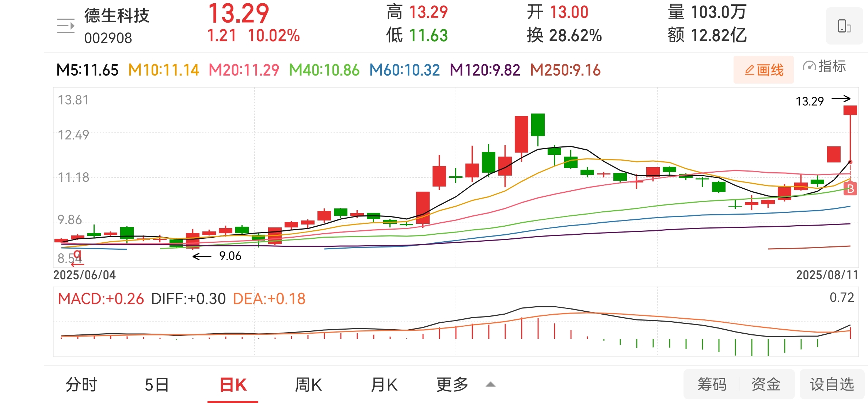868x403 pixels.
Task: Click the M10:11.14 moving average label
Action: pos(164,70)
